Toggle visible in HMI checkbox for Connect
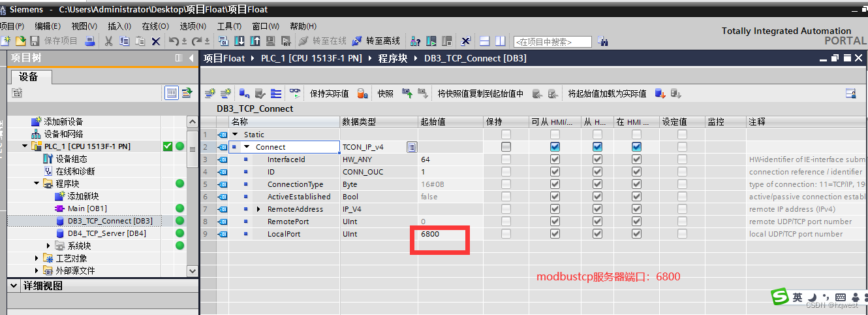 636,147
